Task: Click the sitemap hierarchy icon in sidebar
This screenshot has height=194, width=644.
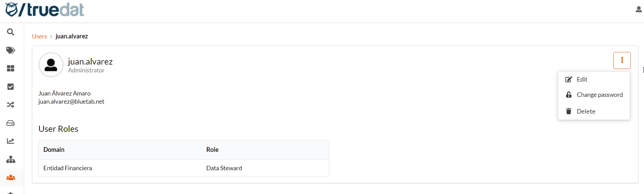Action: pos(11,159)
